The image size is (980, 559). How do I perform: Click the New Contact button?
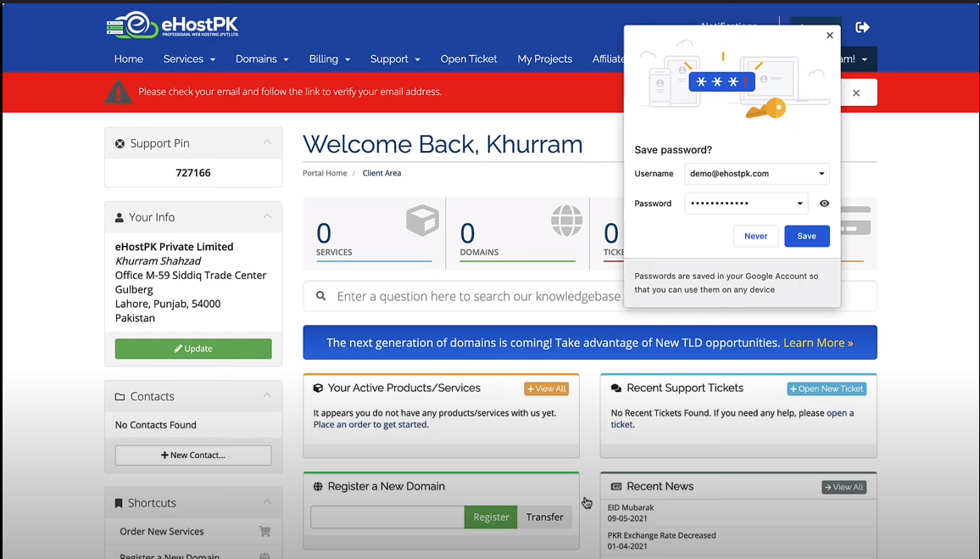pos(193,456)
